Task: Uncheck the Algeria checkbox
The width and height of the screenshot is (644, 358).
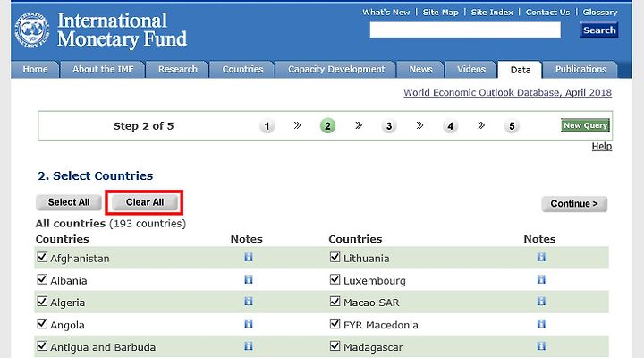Action: pyautogui.click(x=42, y=302)
